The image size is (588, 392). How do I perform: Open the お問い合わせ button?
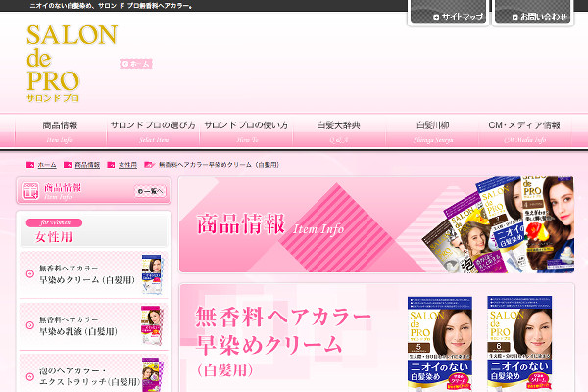[x=532, y=13]
